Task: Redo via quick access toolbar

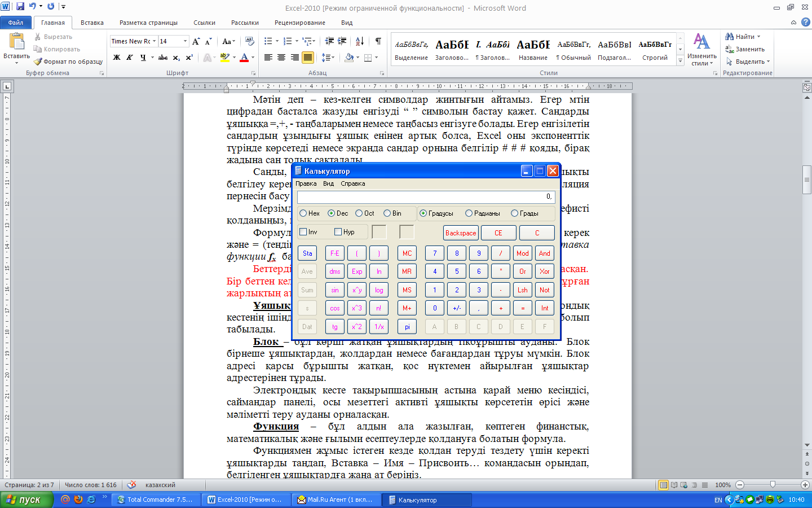Action: coord(51,7)
